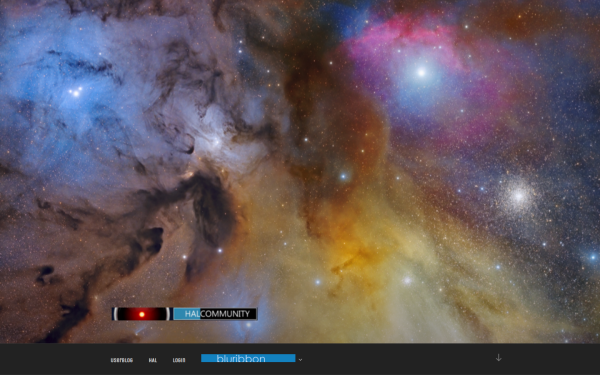Click the black COMMUNITY portion of the banner

pyautogui.click(x=228, y=314)
